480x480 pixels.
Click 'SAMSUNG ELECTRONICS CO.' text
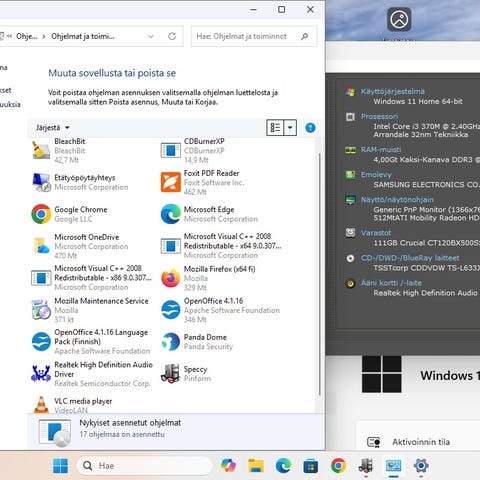coord(426,185)
